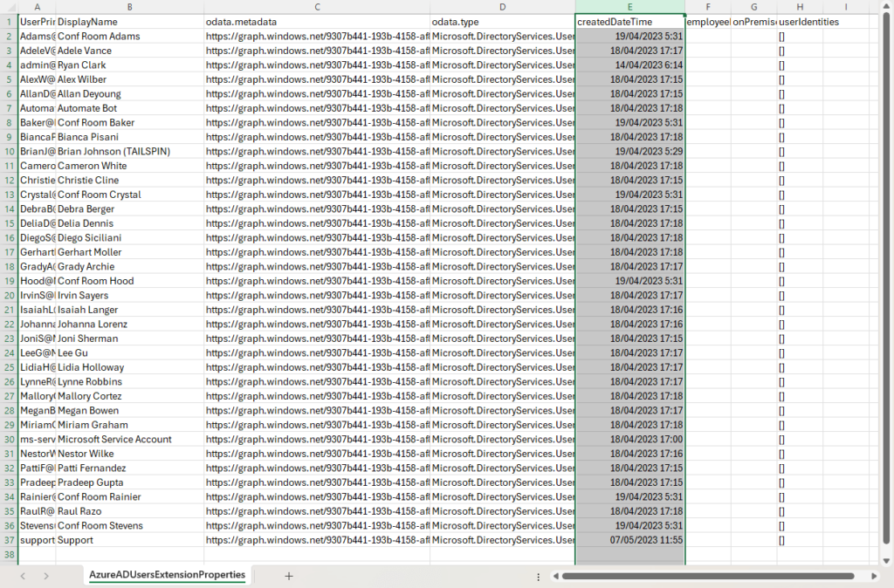Select column H header
The height and width of the screenshot is (588, 894).
click(x=800, y=7)
